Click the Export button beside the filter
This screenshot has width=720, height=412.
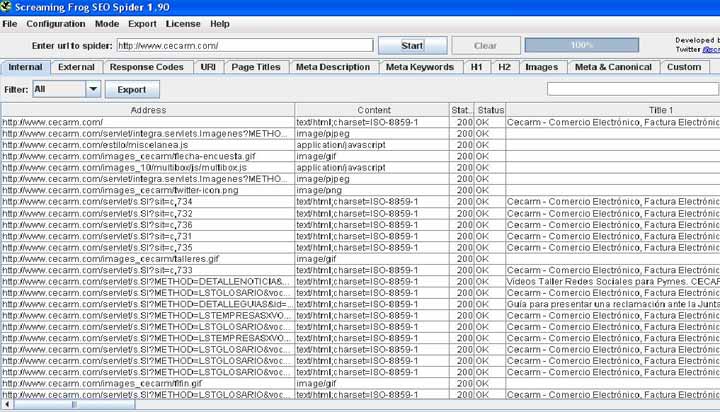(131, 89)
